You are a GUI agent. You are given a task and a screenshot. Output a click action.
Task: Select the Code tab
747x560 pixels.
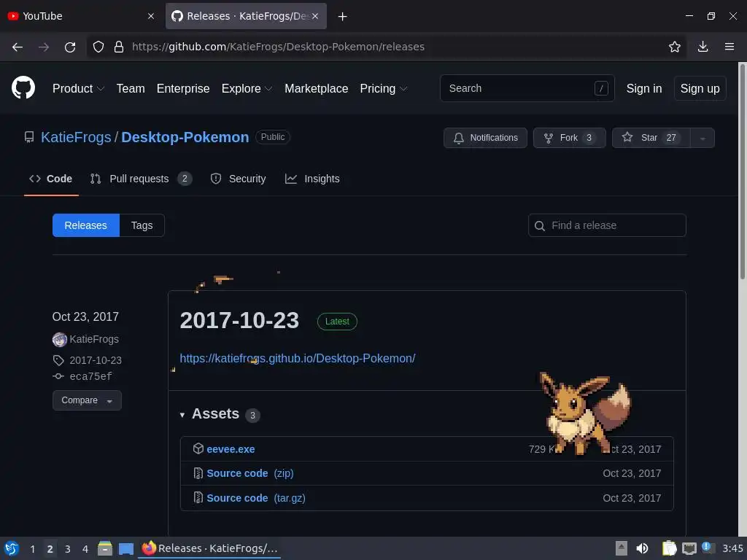pyautogui.click(x=51, y=179)
